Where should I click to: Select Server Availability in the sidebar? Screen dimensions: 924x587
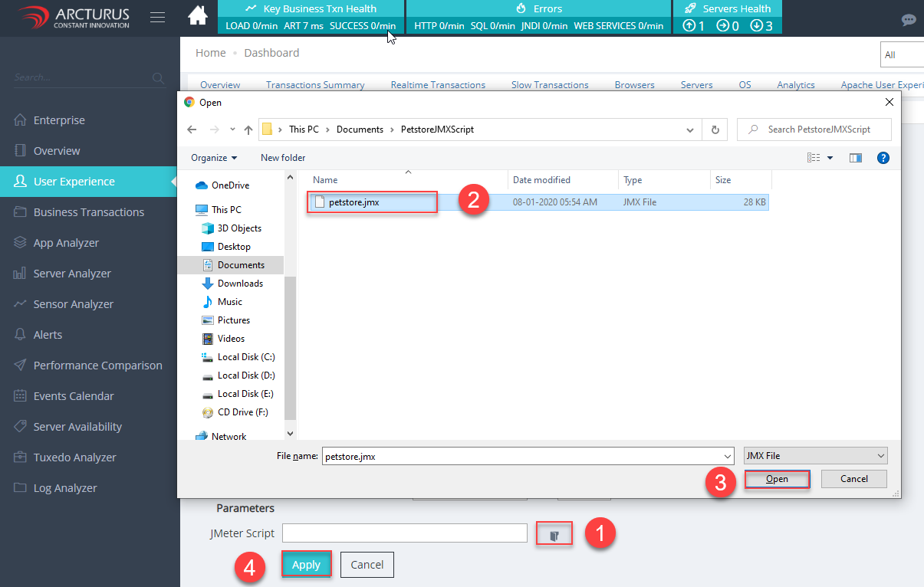(77, 427)
